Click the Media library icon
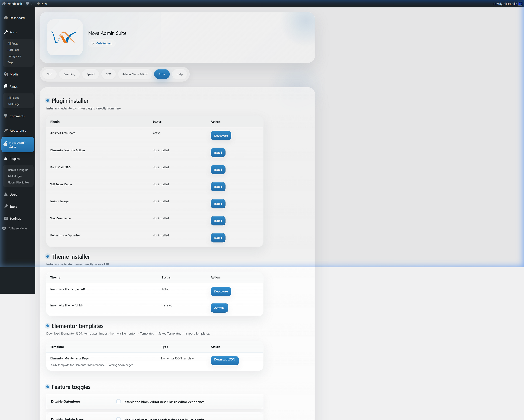524x420 pixels. point(6,74)
